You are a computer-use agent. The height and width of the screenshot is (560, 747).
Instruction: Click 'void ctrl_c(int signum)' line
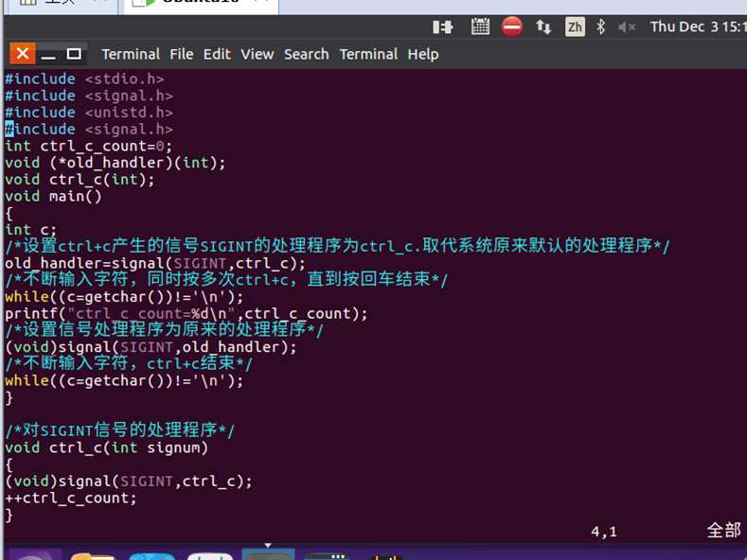106,447
